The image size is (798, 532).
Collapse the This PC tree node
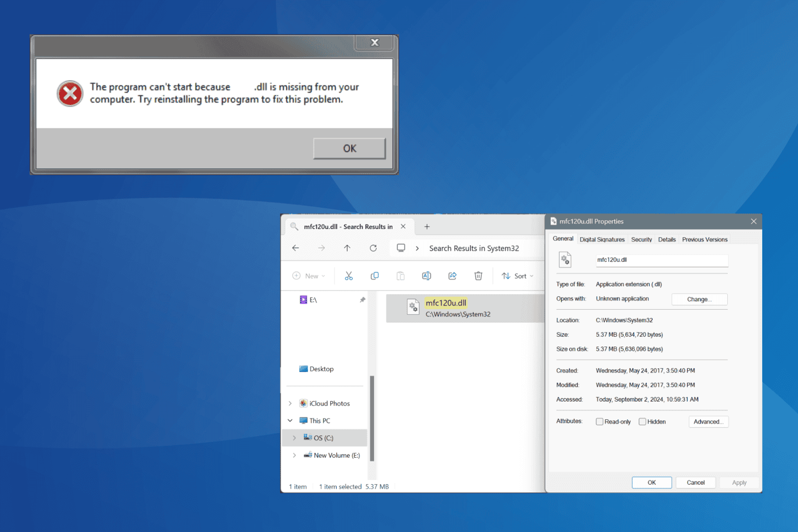pyautogui.click(x=290, y=421)
